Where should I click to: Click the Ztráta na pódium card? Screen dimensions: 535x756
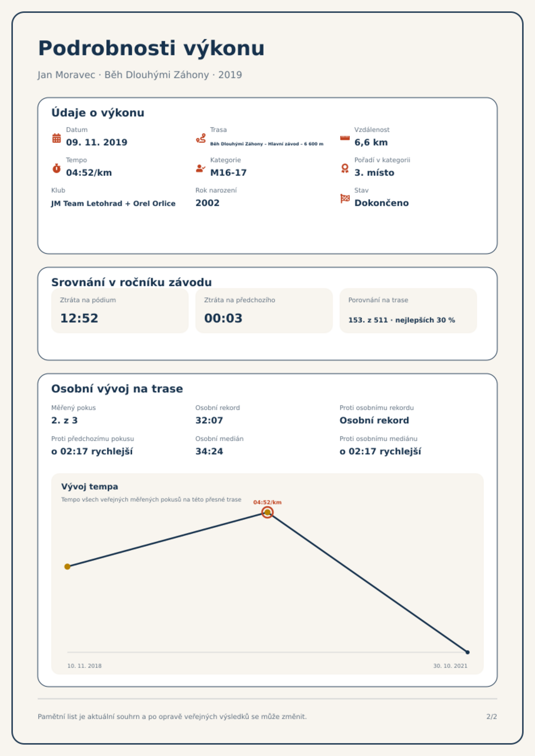tap(120, 310)
